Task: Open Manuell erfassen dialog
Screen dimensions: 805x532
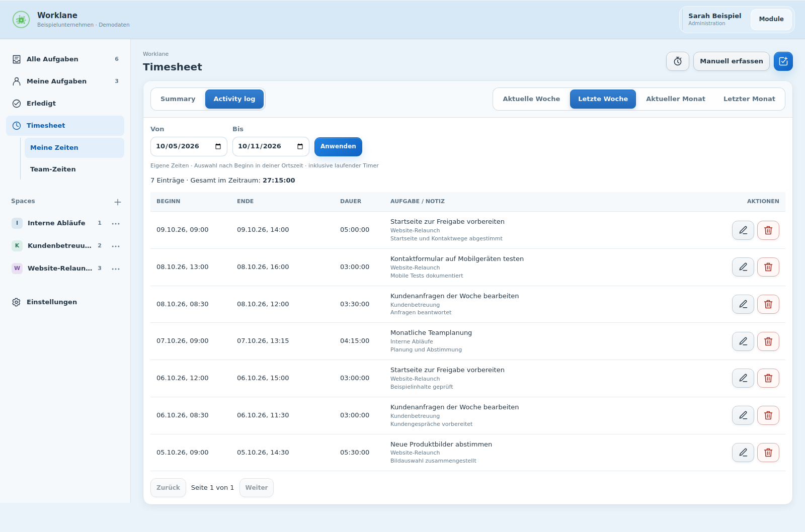Action: coord(732,61)
